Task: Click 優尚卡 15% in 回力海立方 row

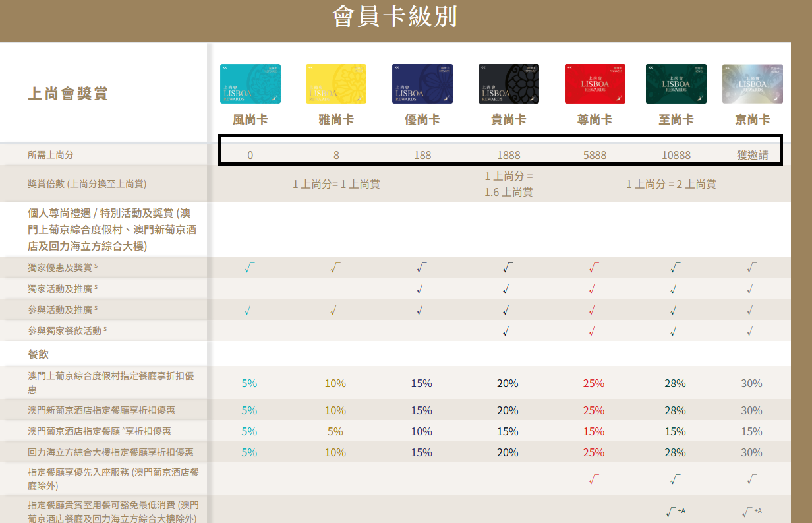Action: [421, 452]
